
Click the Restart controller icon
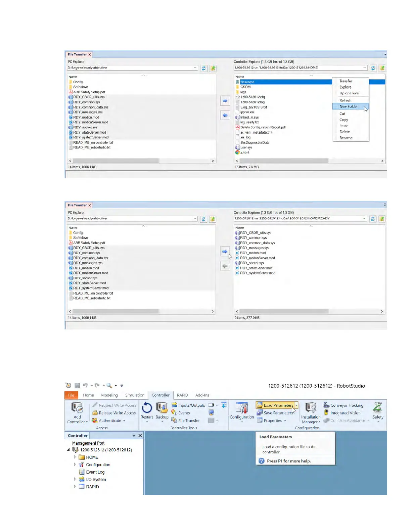click(147, 408)
